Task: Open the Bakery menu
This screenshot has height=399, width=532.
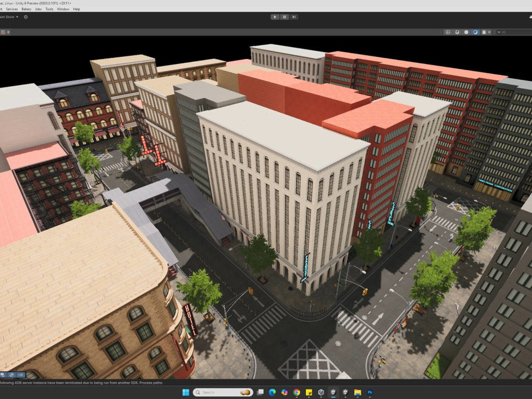Action: (27, 9)
